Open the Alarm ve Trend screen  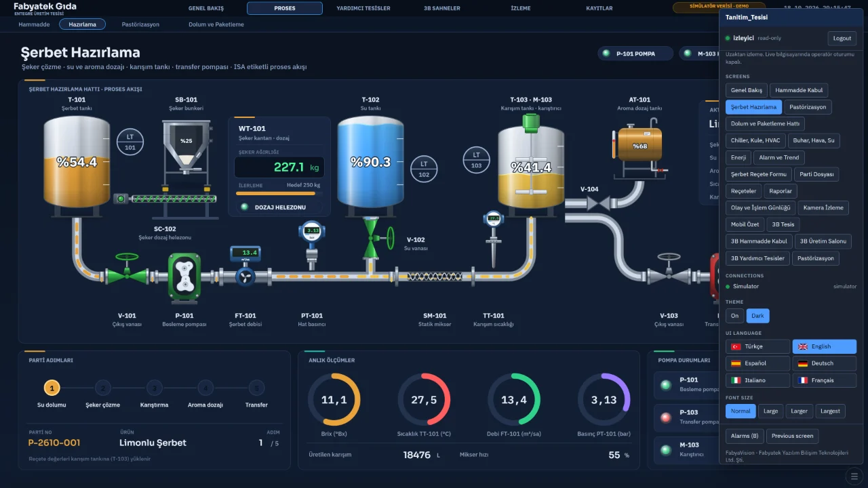pos(778,157)
